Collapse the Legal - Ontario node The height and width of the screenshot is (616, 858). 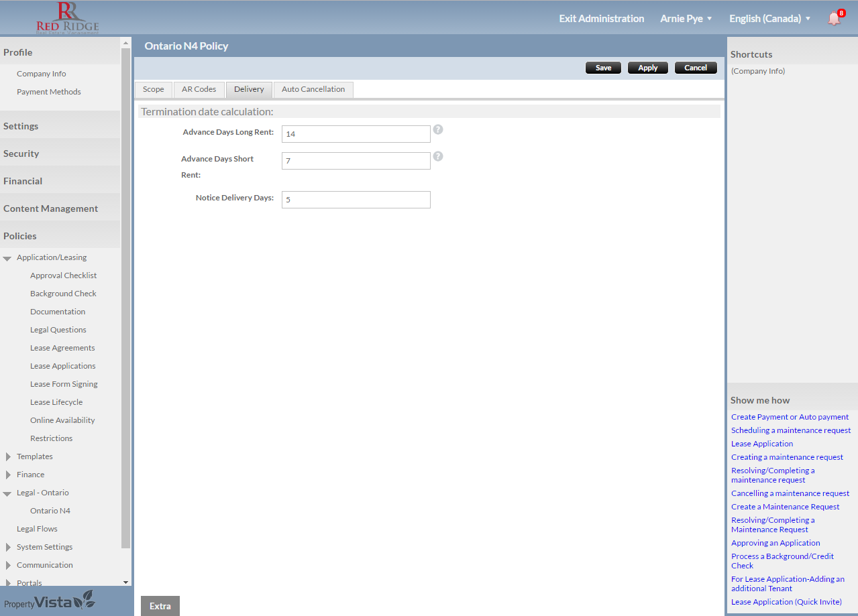tap(7, 493)
